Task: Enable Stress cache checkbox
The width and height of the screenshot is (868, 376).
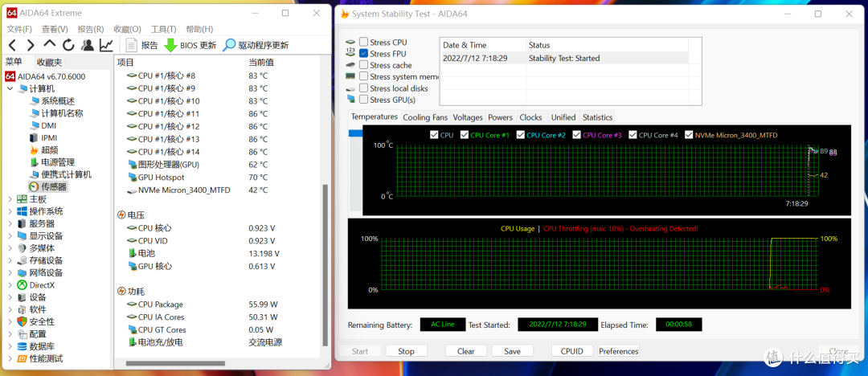Action: [364, 65]
